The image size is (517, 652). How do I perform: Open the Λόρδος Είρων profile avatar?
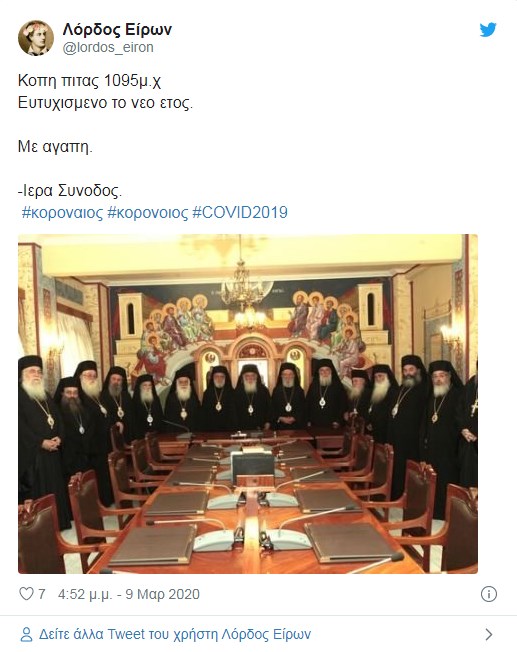click(36, 38)
